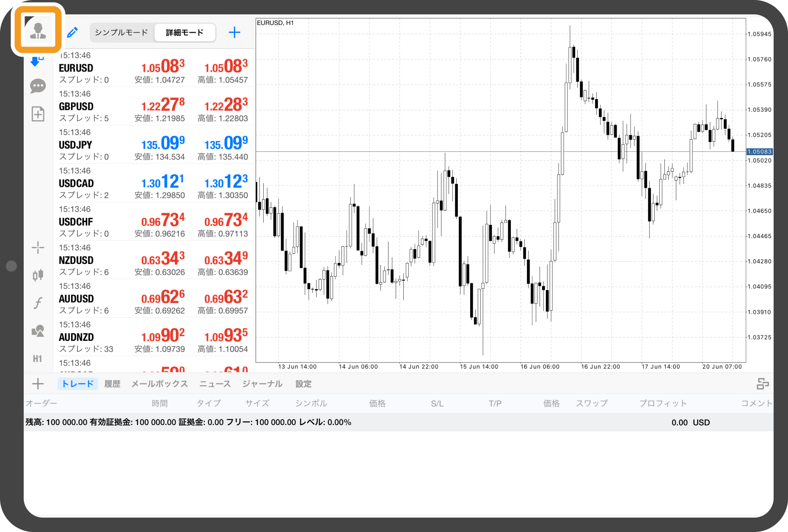Open the H1 timeframe selector
Image resolution: width=788 pixels, height=532 pixels.
38,359
